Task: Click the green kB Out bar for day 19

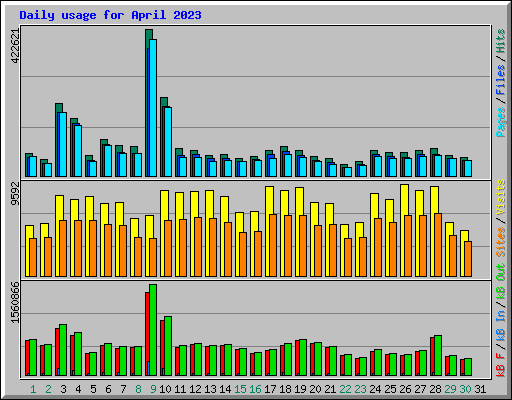Action: tap(303, 358)
